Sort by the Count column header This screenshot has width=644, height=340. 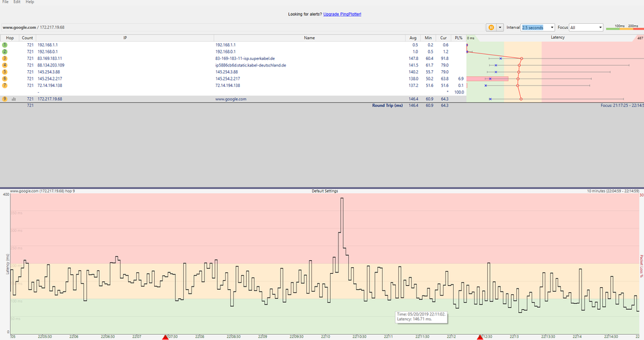coord(28,38)
